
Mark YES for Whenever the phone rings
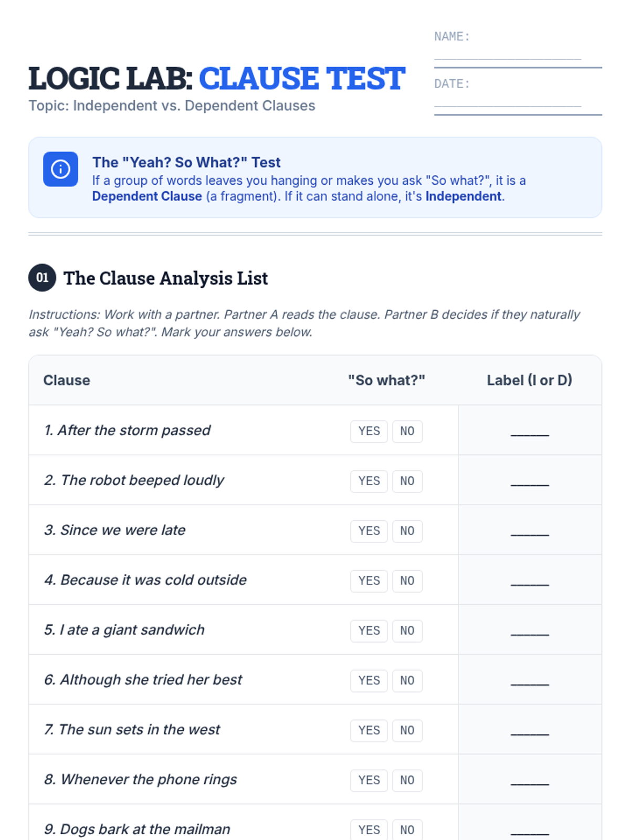(x=369, y=781)
